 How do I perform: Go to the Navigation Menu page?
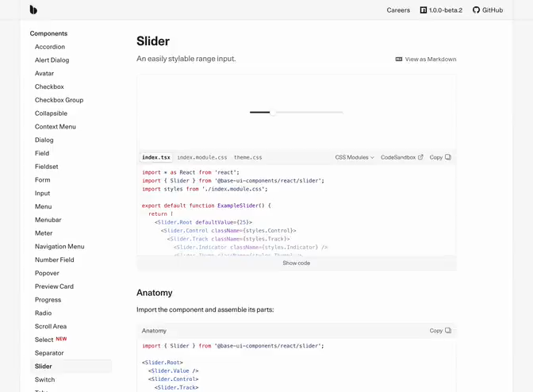(x=59, y=246)
